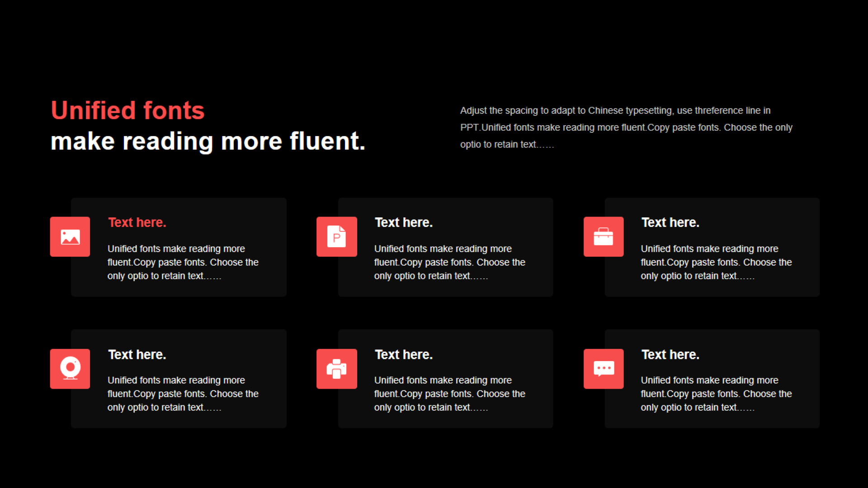
Task: Click description paragraph in the briefcase icon card
Action: pyautogui.click(x=716, y=263)
